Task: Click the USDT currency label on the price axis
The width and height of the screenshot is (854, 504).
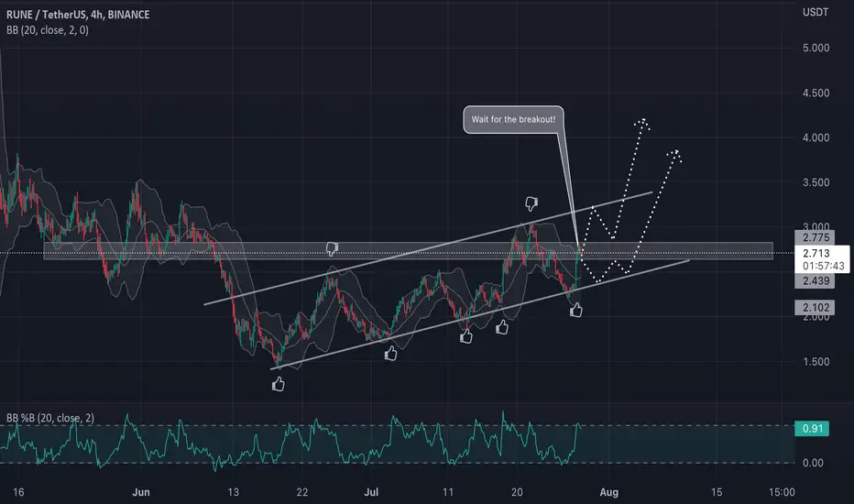Action: (x=816, y=12)
